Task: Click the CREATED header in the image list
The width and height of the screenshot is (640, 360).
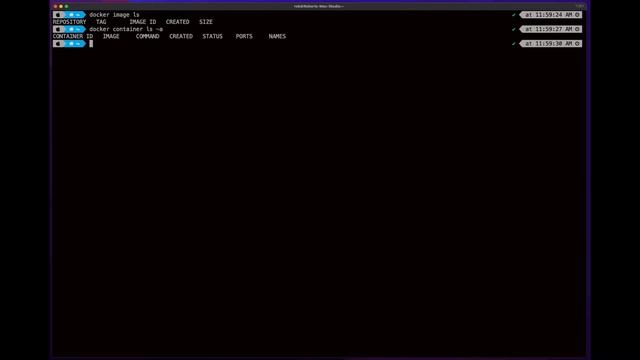Action: tap(178, 22)
